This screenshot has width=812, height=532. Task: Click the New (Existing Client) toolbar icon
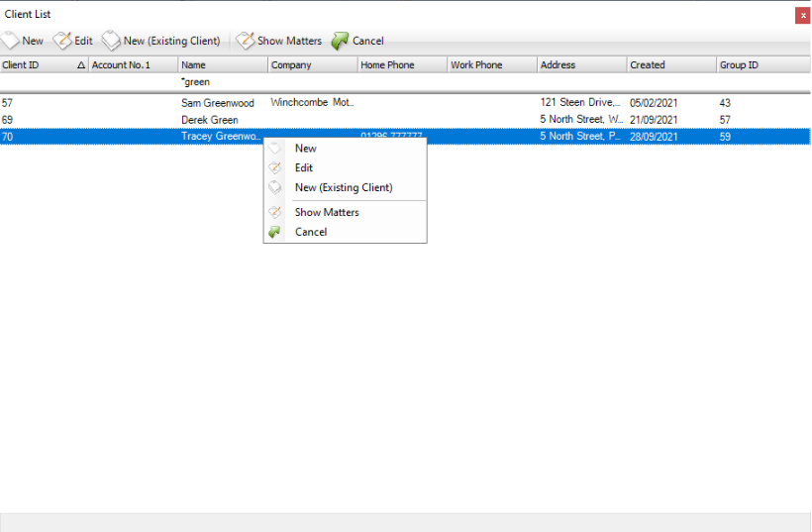tap(111, 41)
